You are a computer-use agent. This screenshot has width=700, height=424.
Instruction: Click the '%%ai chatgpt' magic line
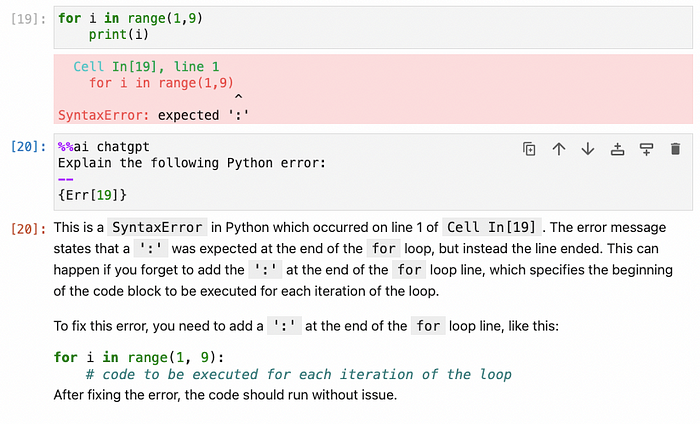tap(104, 147)
